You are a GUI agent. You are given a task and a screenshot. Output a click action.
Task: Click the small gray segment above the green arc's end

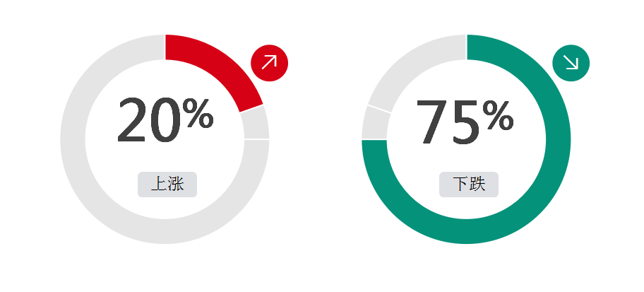(x=376, y=124)
